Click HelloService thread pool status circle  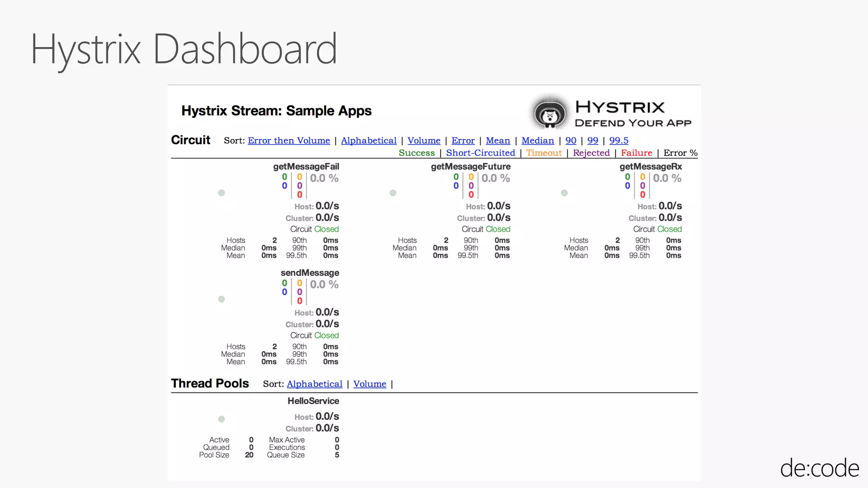click(x=221, y=419)
